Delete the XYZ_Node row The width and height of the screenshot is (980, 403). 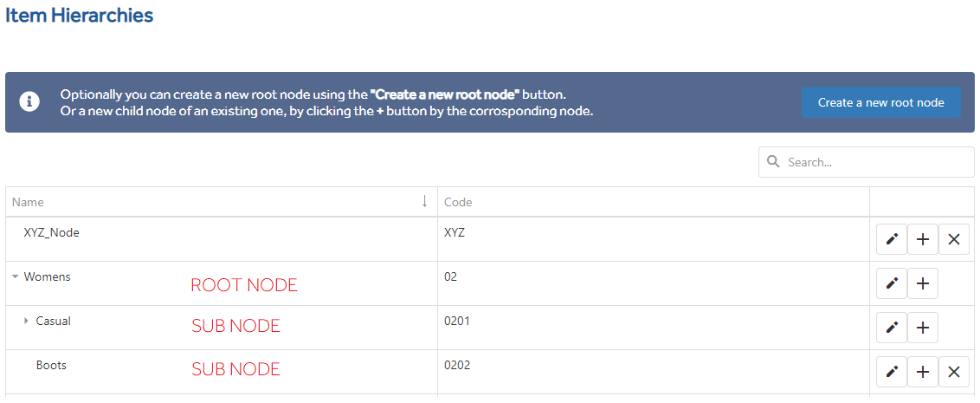point(954,240)
